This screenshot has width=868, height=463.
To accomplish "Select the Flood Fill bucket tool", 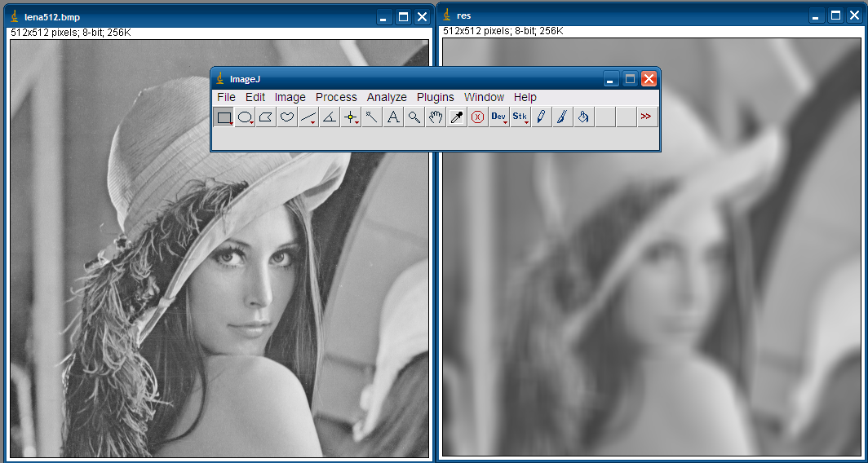I will coord(583,117).
